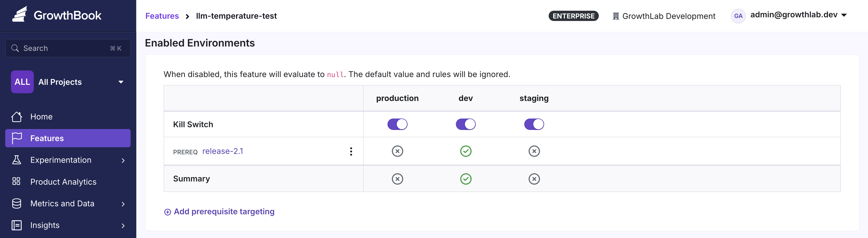This screenshot has width=868, height=238.
Task: Click the production prerequisite failed X icon
Action: 397,151
